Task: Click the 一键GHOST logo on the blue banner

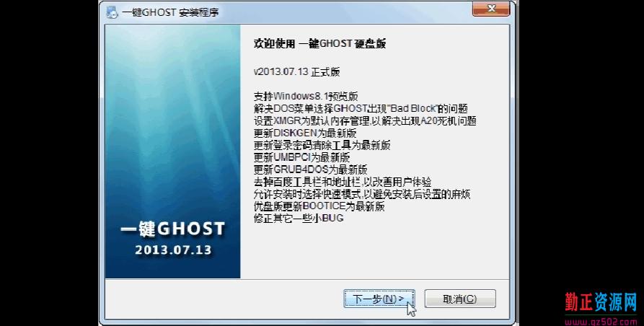Action: pos(172,229)
